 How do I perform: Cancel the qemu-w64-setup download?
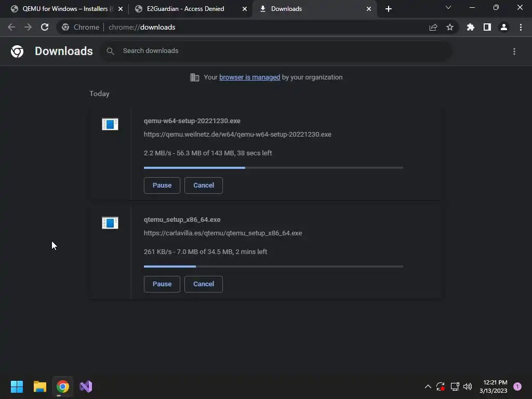pyautogui.click(x=204, y=185)
